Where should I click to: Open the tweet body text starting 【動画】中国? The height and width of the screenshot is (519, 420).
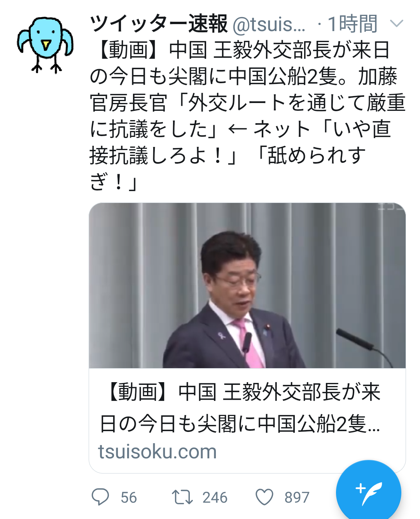point(247,115)
